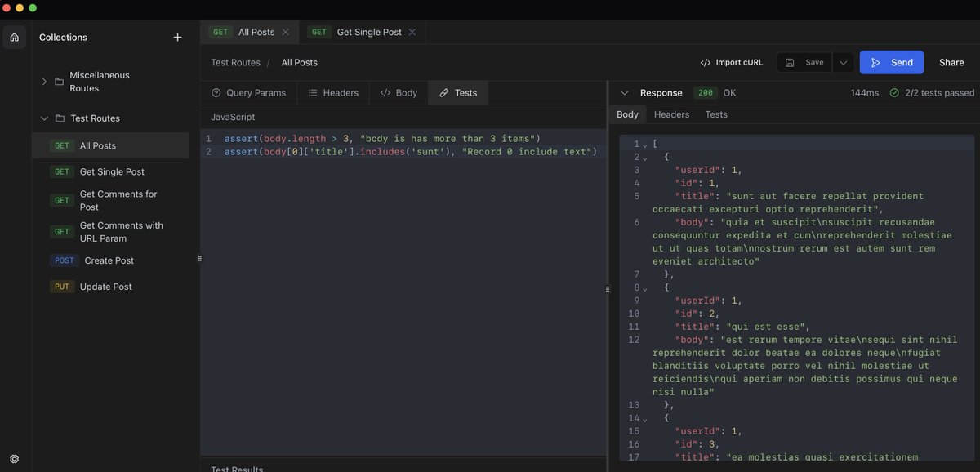Select the All Posts request in sidebar
The image size is (980, 472).
pyautogui.click(x=110, y=146)
